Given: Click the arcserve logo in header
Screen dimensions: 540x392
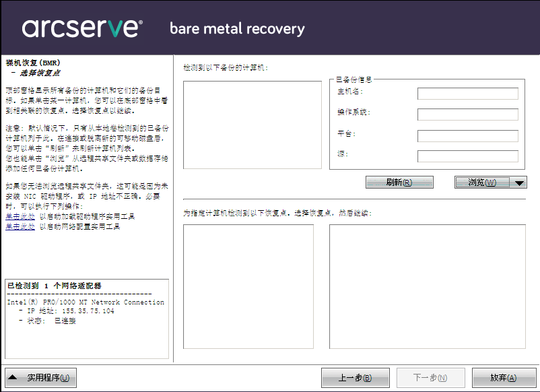Looking at the screenshot, I should pos(82,28).
